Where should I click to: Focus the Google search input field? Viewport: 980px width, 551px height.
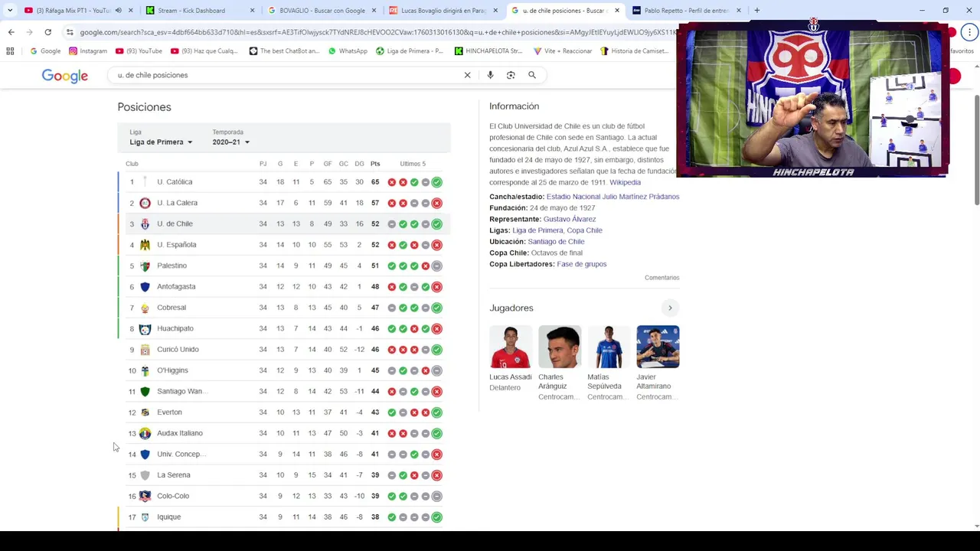point(287,75)
